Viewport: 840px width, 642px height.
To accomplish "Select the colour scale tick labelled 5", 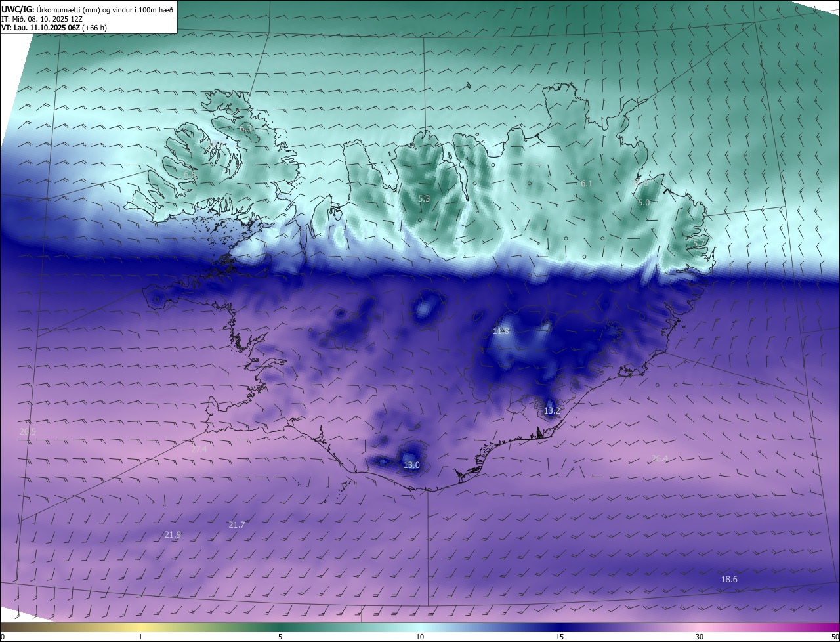I will coord(280,637).
